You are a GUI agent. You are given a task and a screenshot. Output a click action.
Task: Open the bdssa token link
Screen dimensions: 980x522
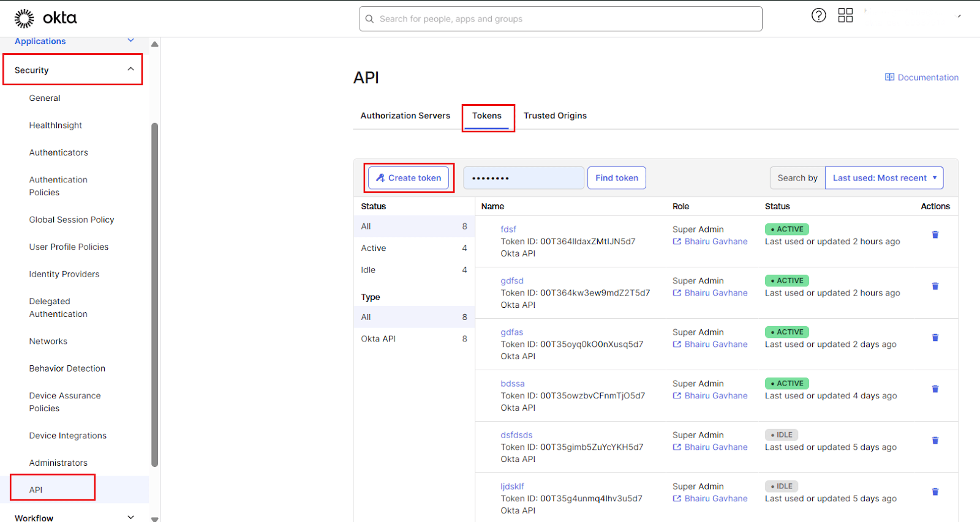[513, 384]
